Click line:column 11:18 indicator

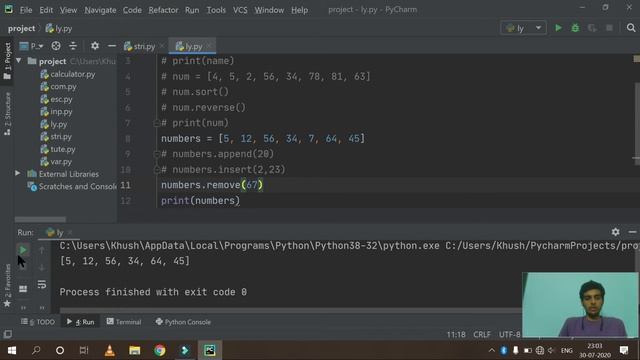[x=456, y=335]
